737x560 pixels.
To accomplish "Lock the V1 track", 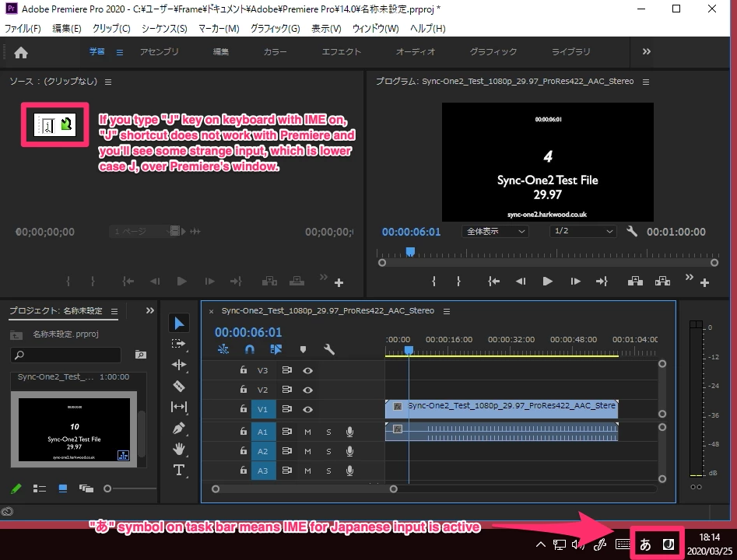I will [x=243, y=409].
